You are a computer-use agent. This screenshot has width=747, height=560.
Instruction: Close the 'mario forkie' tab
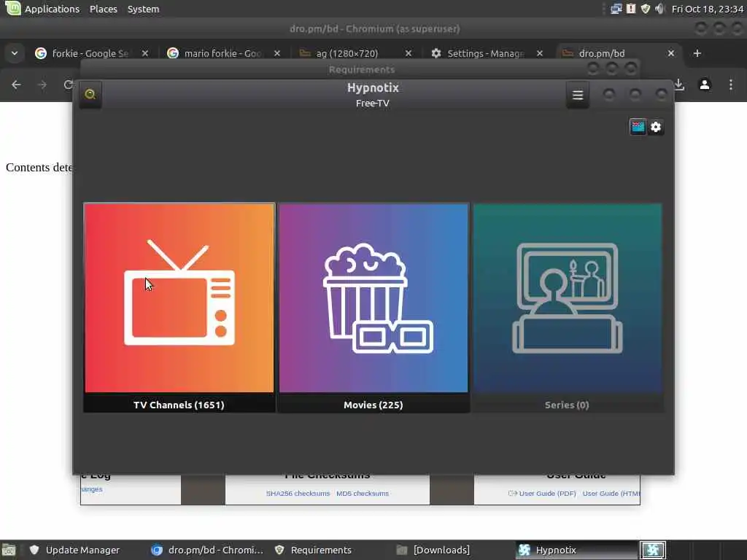point(277,53)
